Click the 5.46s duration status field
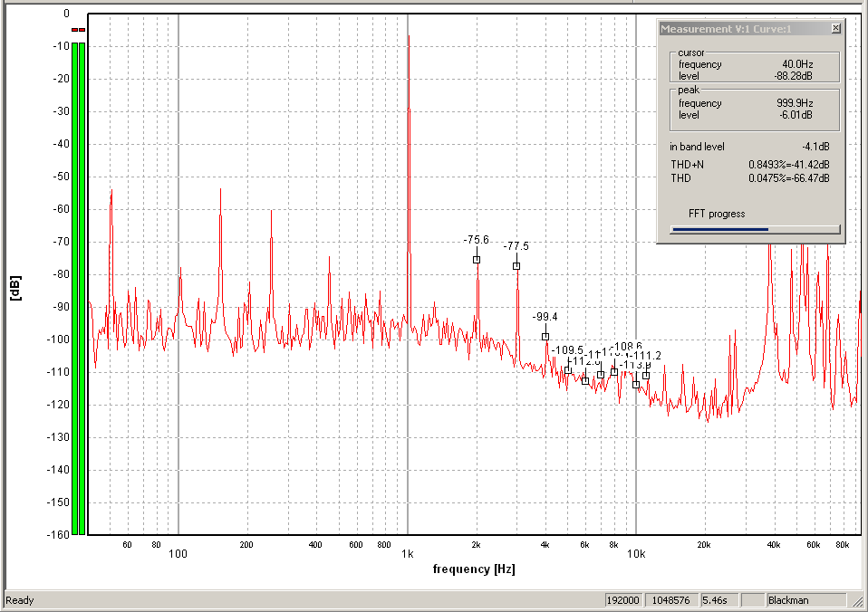868x612 pixels. tap(720, 600)
